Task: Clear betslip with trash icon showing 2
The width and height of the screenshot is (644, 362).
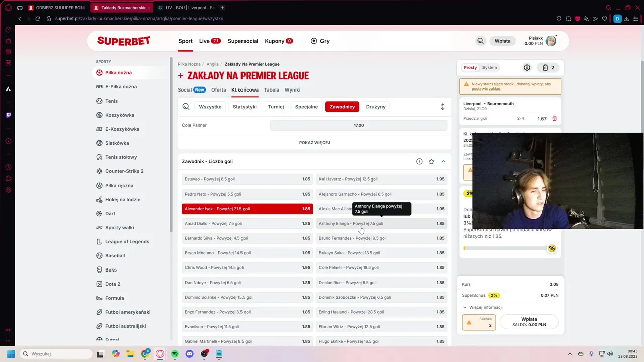Action: (548, 67)
